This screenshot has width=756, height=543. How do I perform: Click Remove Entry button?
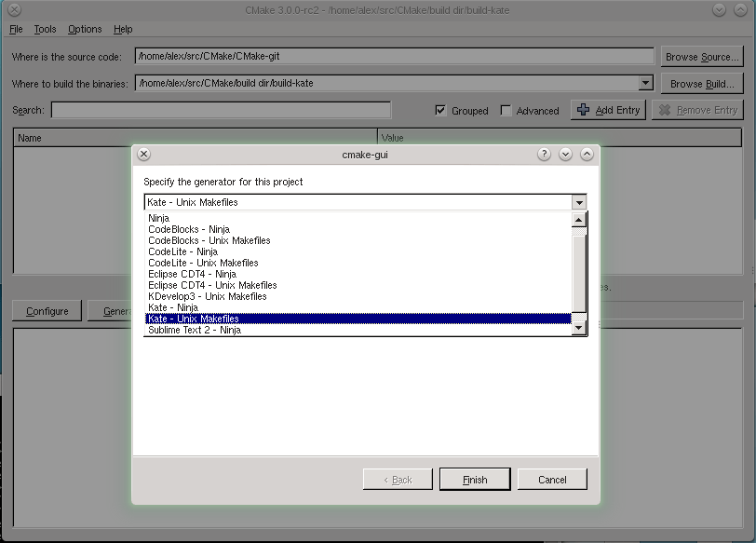click(697, 110)
